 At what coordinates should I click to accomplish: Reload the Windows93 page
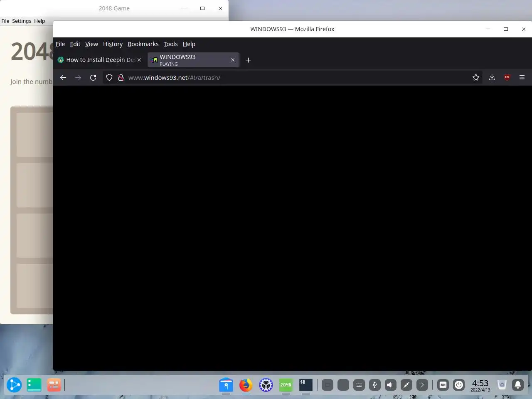93,77
